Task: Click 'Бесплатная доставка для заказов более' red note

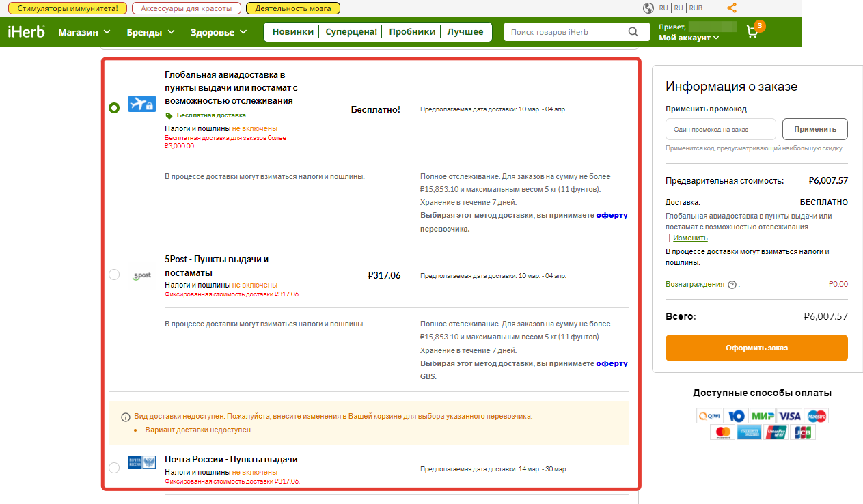Action: point(225,141)
